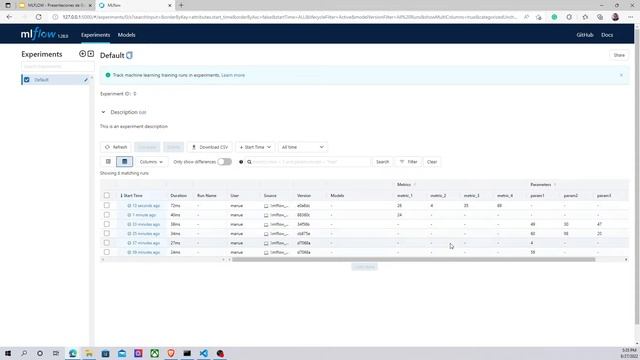640x360 pixels.
Task: Reload the page with the browser refresh icon
Action: (38, 17)
